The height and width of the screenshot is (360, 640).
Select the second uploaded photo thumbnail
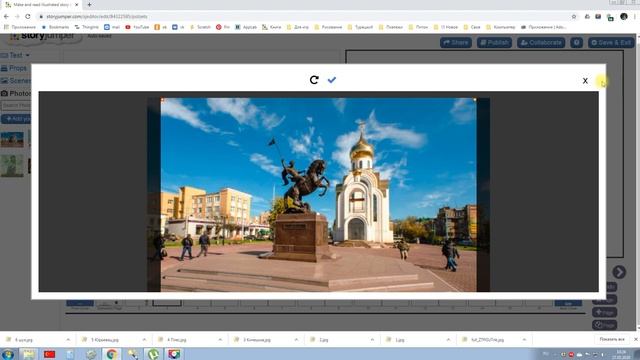pos(12,166)
